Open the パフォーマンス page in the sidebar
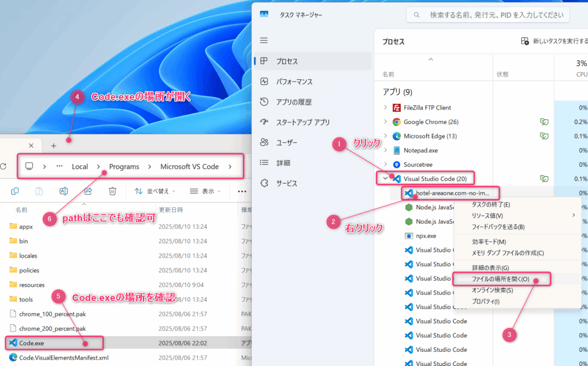Viewport: 588px width, 366px height. tap(313, 81)
